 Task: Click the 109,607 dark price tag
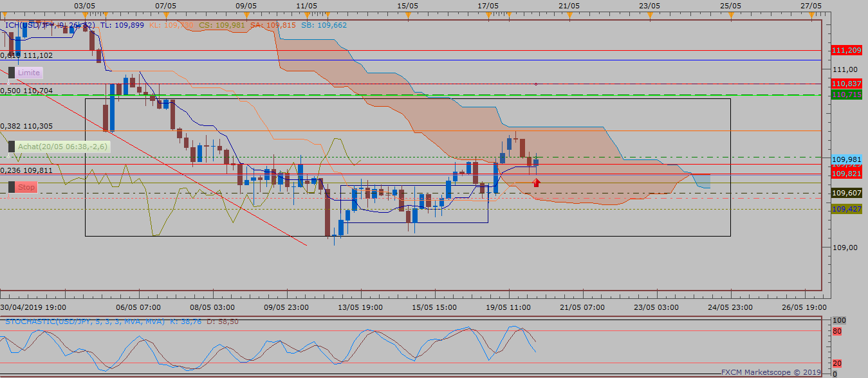847,193
